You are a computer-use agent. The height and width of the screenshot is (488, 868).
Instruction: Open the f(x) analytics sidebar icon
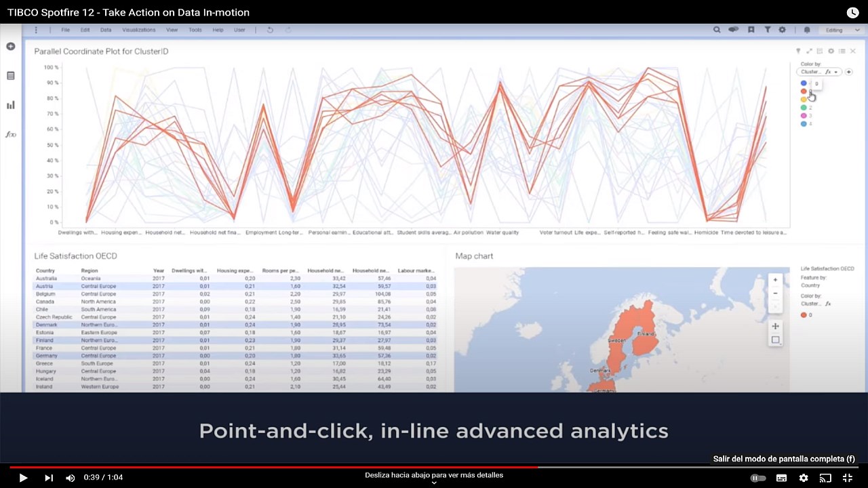(x=11, y=134)
